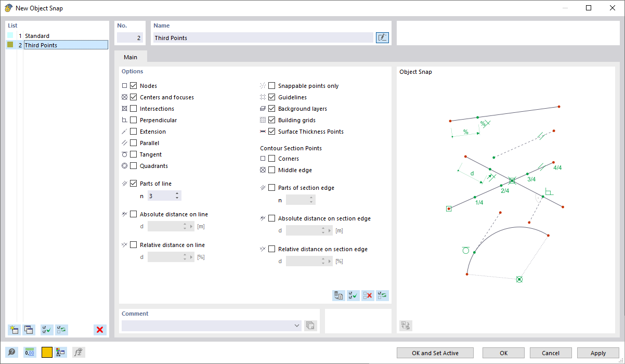
Task: Open the Comment dropdown list
Action: pyautogui.click(x=297, y=326)
